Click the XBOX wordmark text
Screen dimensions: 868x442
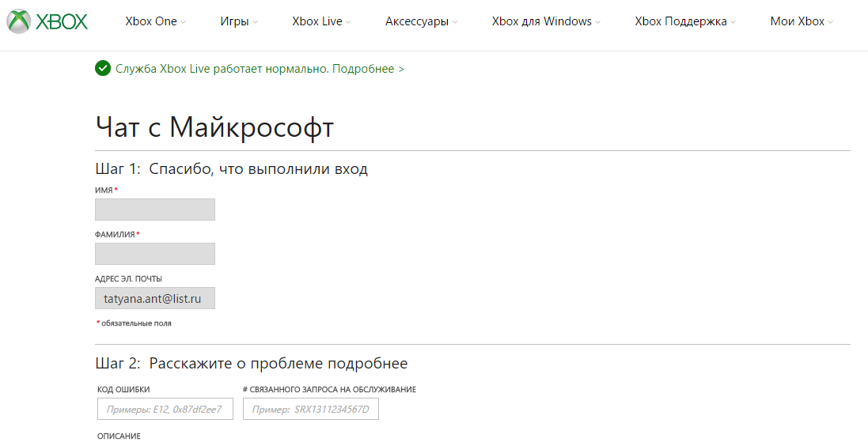click(62, 21)
